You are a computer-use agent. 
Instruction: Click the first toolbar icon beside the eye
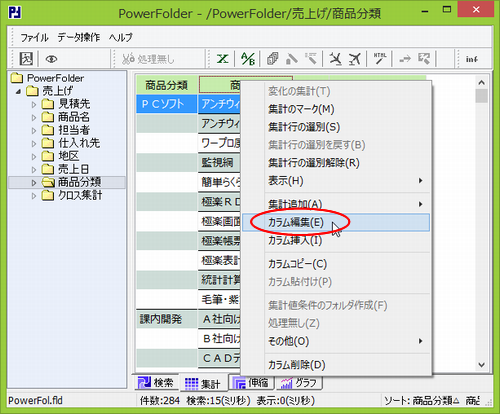click(26, 59)
